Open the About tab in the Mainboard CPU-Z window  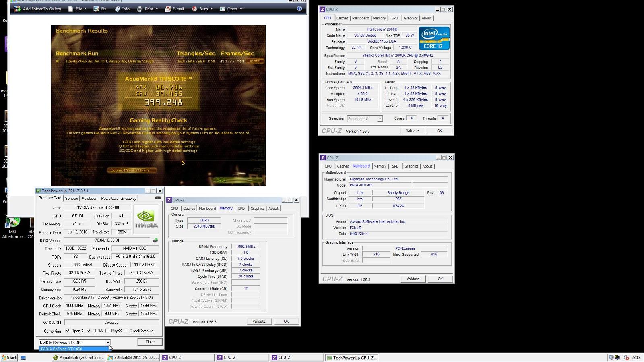pos(427,166)
